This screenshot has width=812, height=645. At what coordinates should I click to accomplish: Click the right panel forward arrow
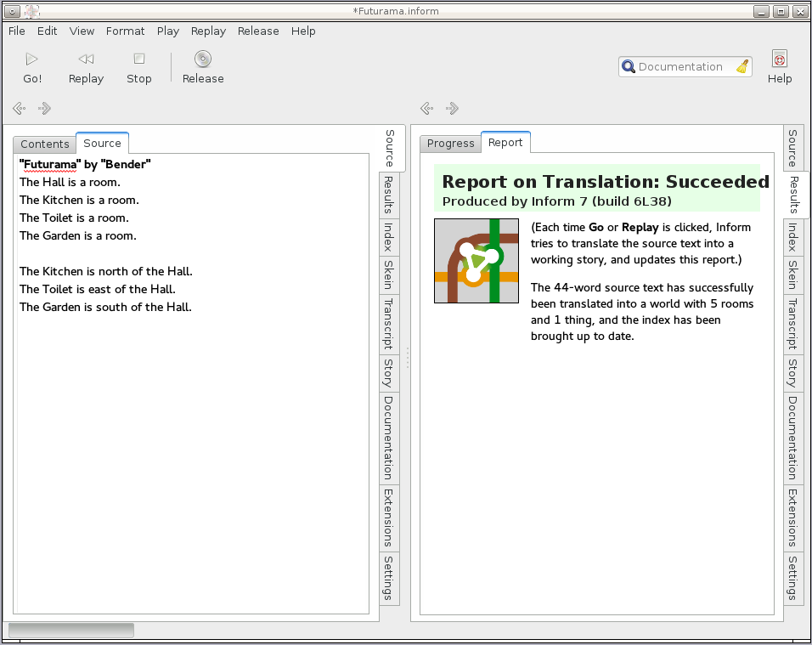452,108
